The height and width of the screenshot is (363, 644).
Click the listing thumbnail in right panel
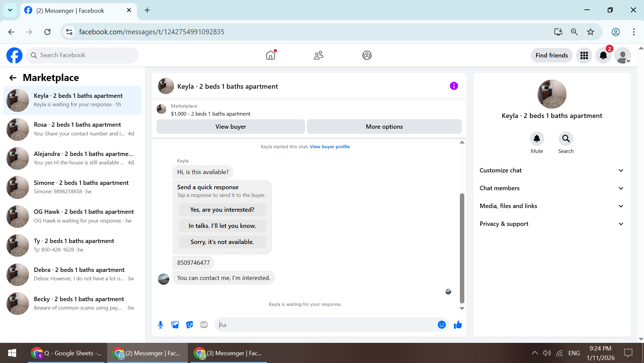(552, 94)
